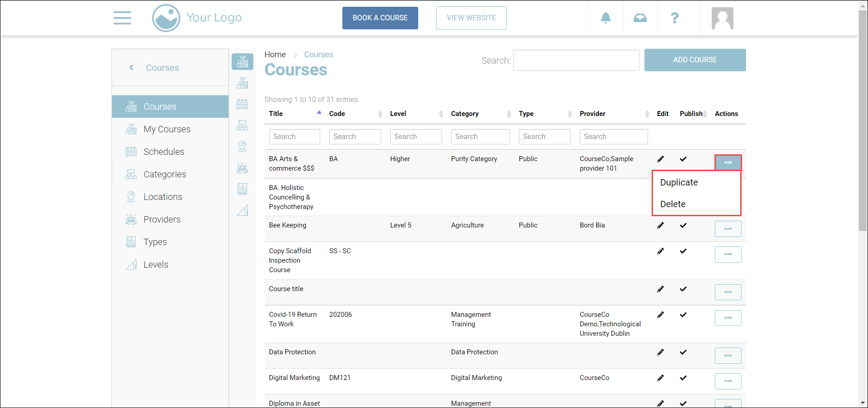Choose Delete from the actions menu
868x408 pixels.
[x=672, y=204]
